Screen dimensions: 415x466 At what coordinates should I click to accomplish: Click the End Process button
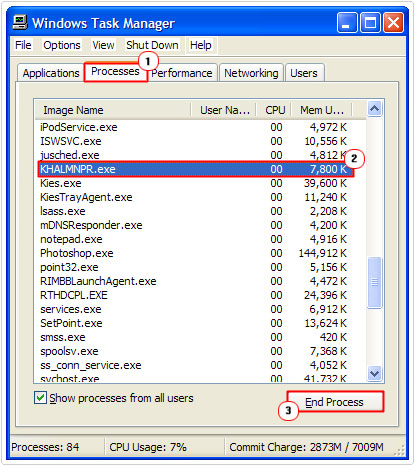pyautogui.click(x=335, y=402)
